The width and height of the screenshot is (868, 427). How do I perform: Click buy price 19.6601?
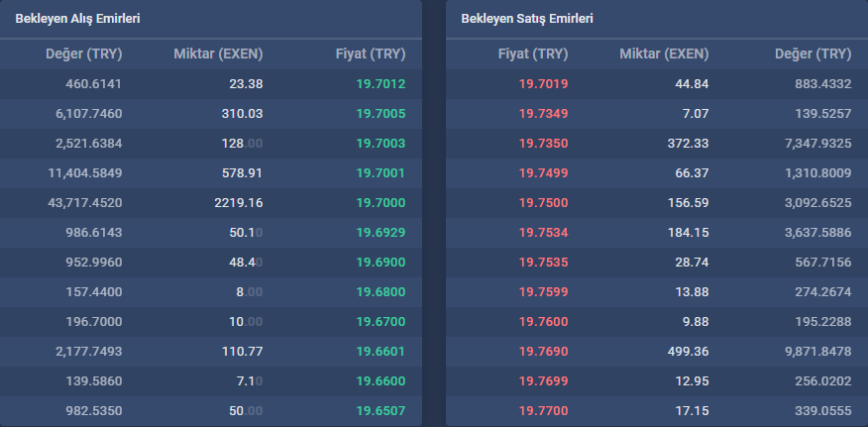[380, 352]
